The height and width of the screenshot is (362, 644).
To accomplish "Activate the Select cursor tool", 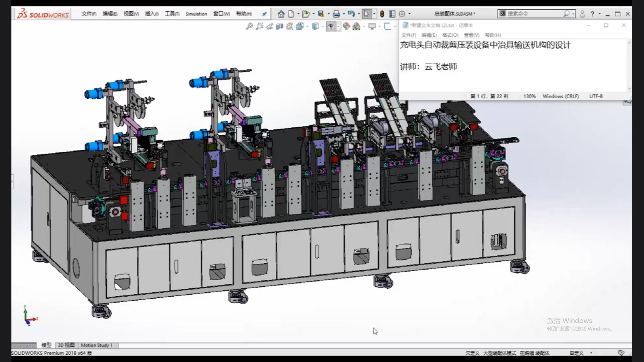I will click(x=366, y=14).
